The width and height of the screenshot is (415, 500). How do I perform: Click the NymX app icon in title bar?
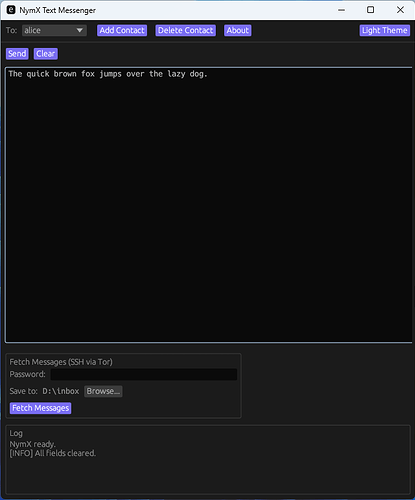[11, 10]
